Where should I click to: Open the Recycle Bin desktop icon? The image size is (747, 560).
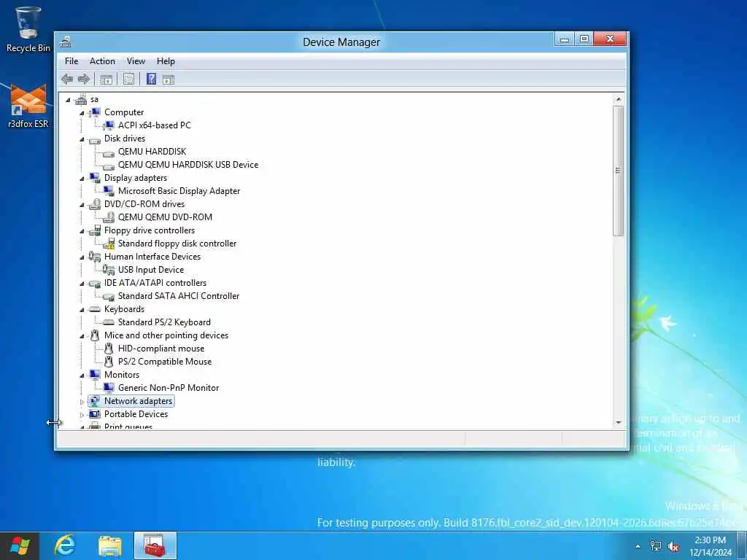pyautogui.click(x=28, y=28)
